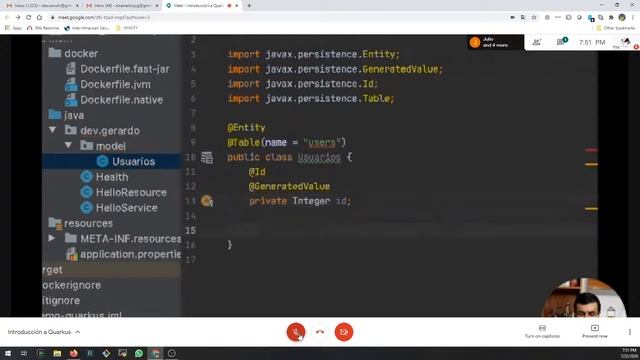The width and height of the screenshot is (640, 360).
Task: Open the HelloService class file
Action: pyautogui.click(x=119, y=208)
